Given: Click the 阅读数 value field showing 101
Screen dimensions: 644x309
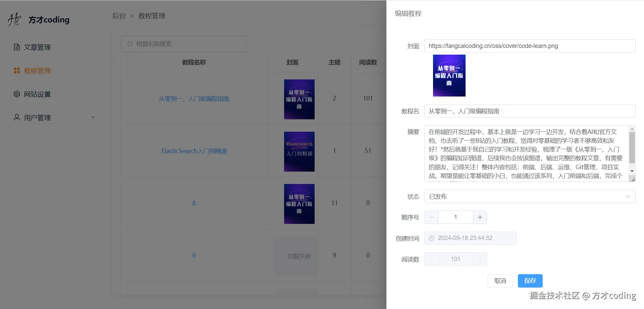Looking at the screenshot, I should [455, 259].
